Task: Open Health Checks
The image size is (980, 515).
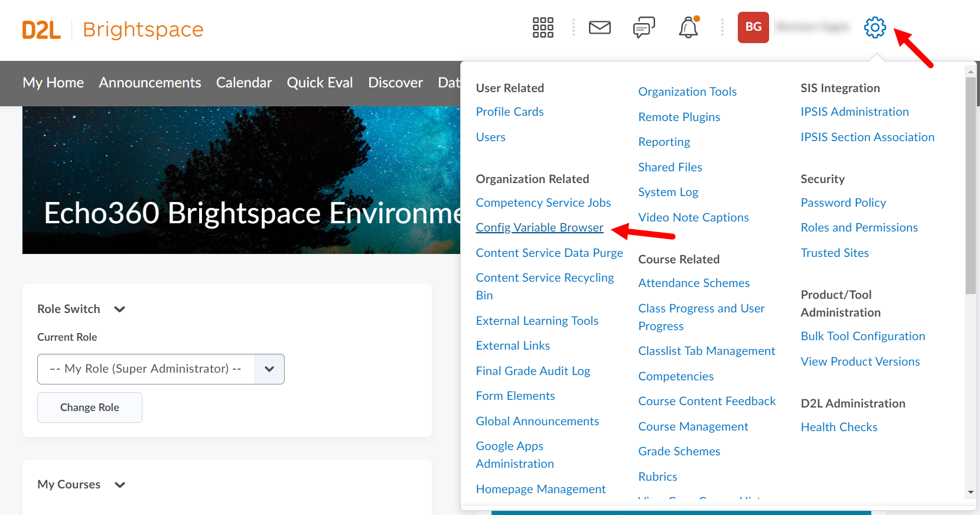Action: point(839,427)
